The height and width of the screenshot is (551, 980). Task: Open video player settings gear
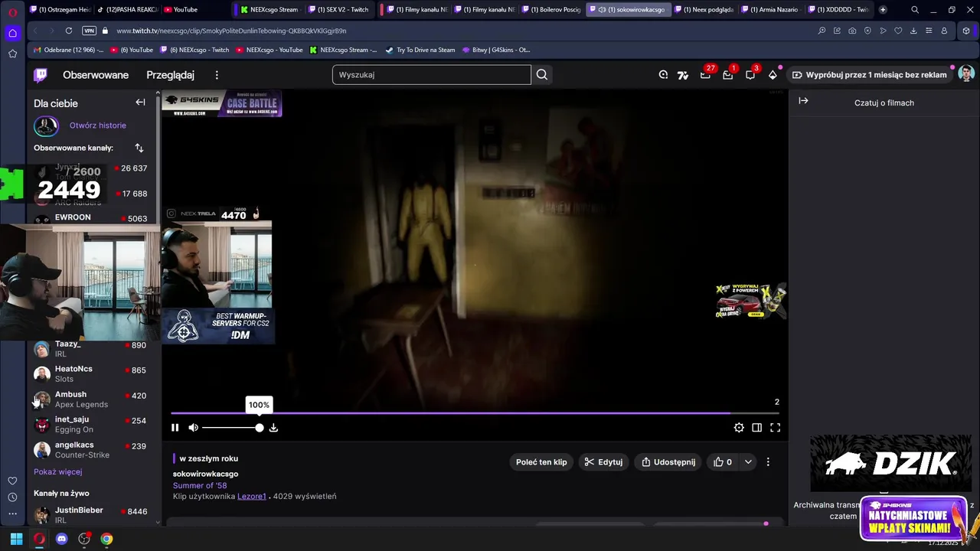tap(739, 428)
